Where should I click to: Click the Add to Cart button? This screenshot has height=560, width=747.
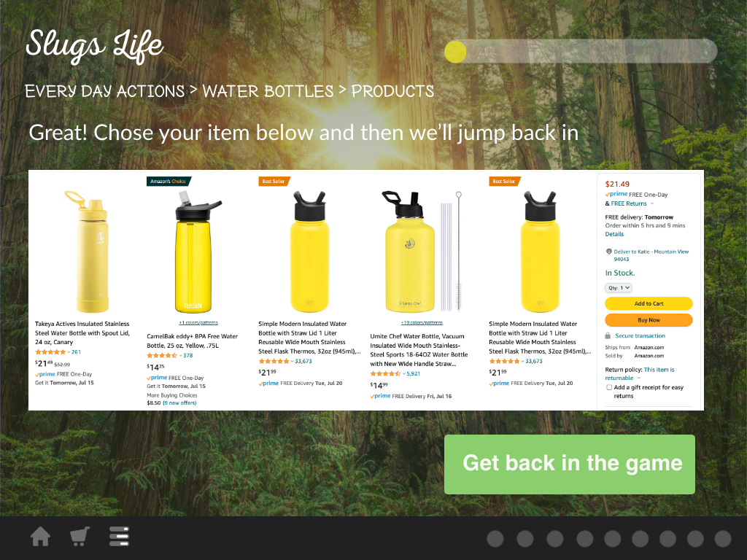click(649, 303)
